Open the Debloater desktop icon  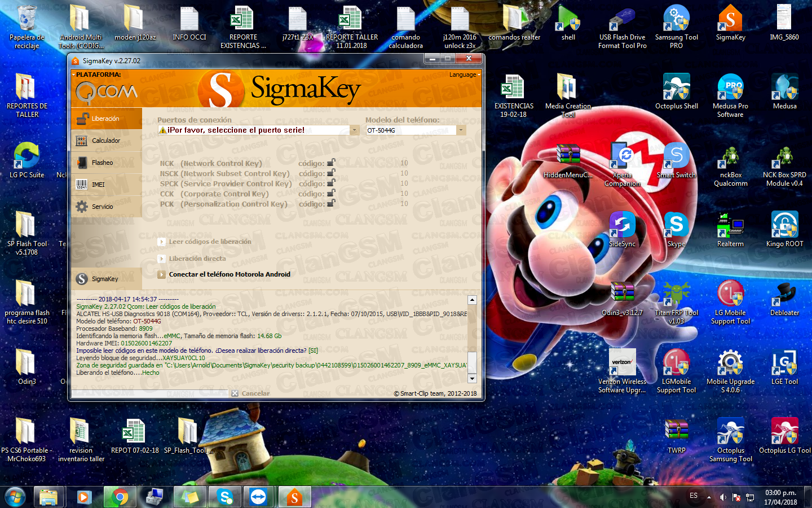click(x=784, y=298)
